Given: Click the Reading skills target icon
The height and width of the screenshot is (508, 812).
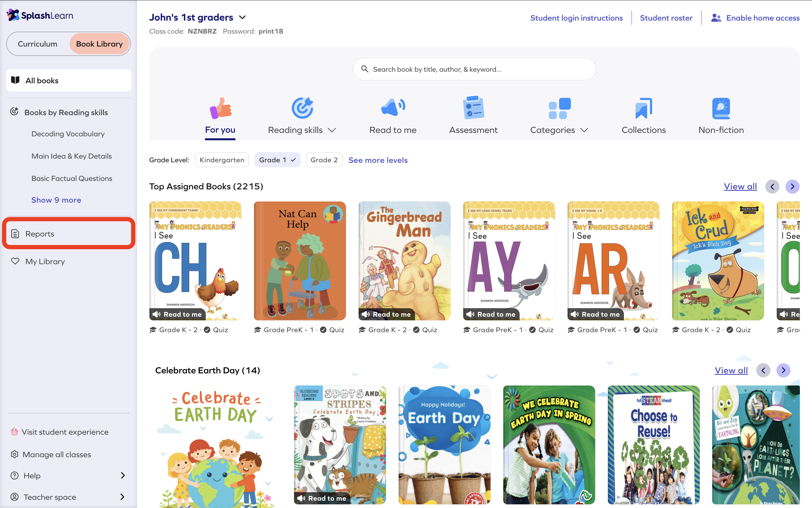Looking at the screenshot, I should click(302, 108).
